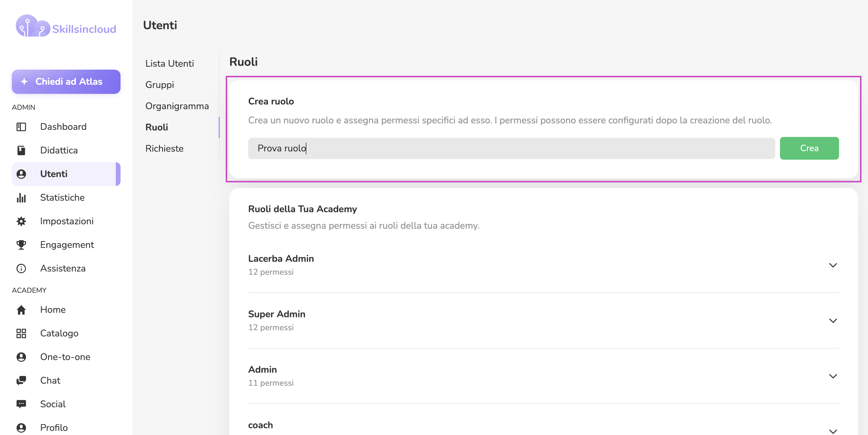868x435 pixels.
Task: Select the Ruoli tab
Action: coord(157,127)
